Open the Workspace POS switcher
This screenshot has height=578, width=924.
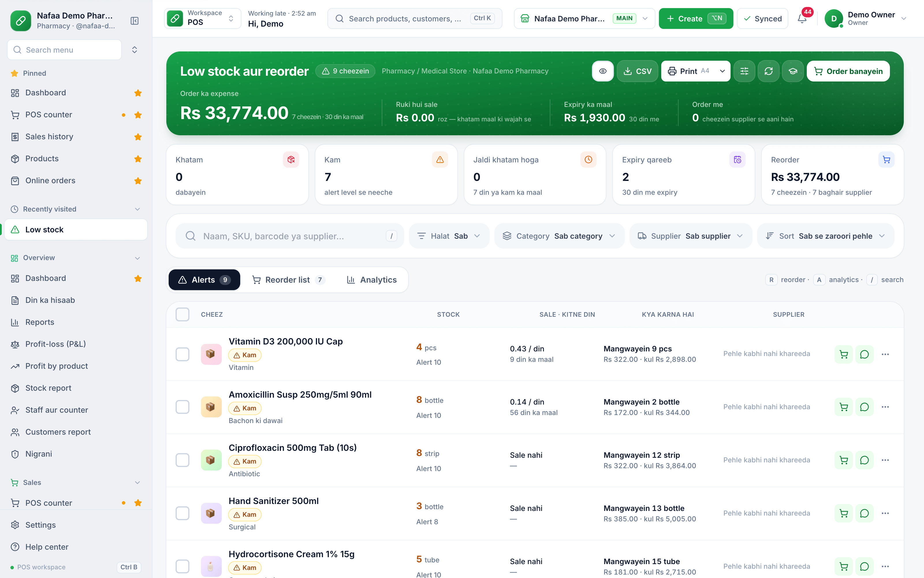click(202, 18)
